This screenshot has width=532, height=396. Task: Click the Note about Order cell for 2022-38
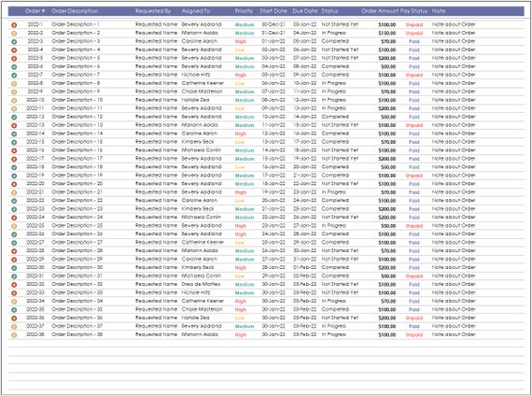point(454,334)
